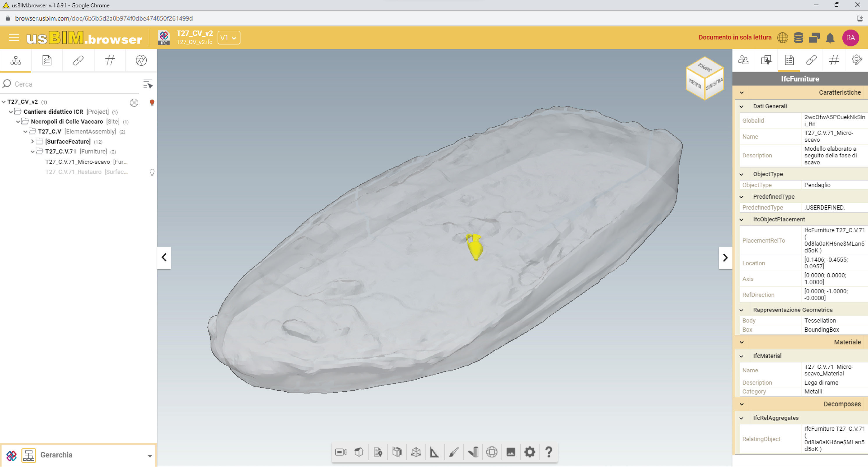Open the explode-view cube with arrows
Screen dimensions: 868x467
416,452
